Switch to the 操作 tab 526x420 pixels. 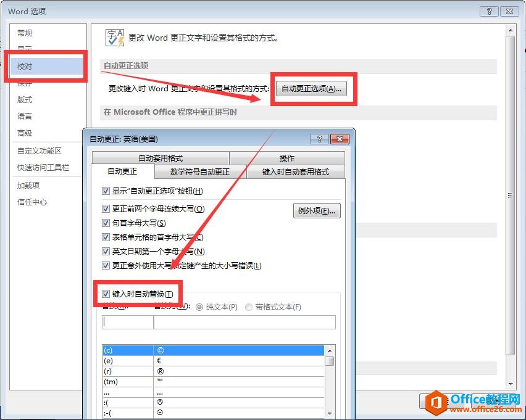(x=286, y=158)
